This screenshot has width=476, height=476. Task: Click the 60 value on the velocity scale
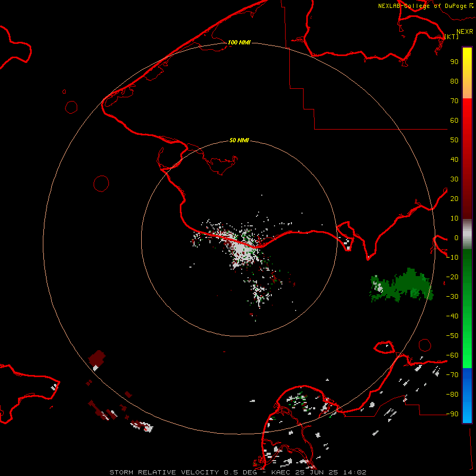[454, 120]
